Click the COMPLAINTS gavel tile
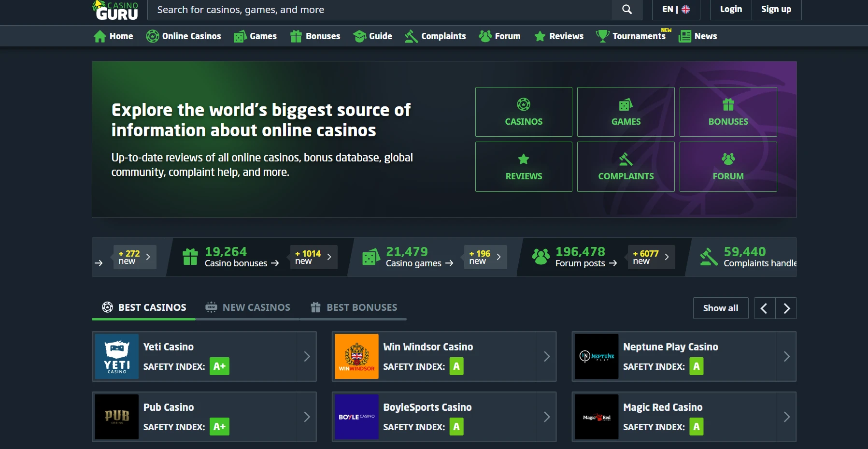Viewport: 868px width, 449px height. click(x=626, y=167)
